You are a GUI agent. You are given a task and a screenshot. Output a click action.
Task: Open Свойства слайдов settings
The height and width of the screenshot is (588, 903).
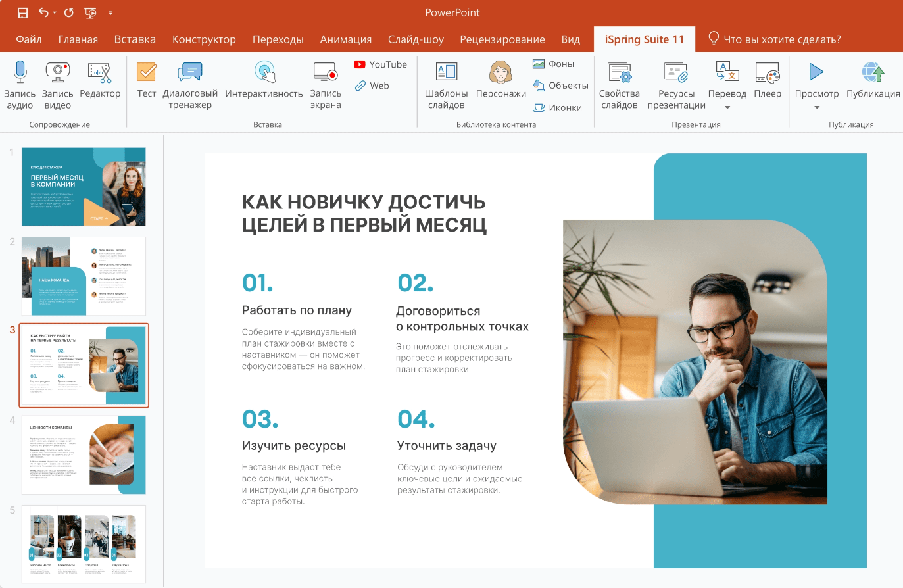pos(620,86)
